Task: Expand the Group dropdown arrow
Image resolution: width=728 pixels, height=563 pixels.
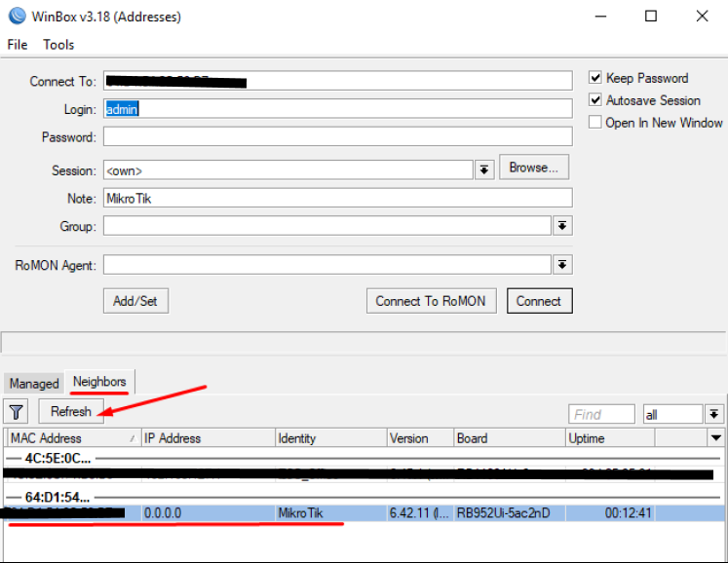Action: (x=562, y=226)
